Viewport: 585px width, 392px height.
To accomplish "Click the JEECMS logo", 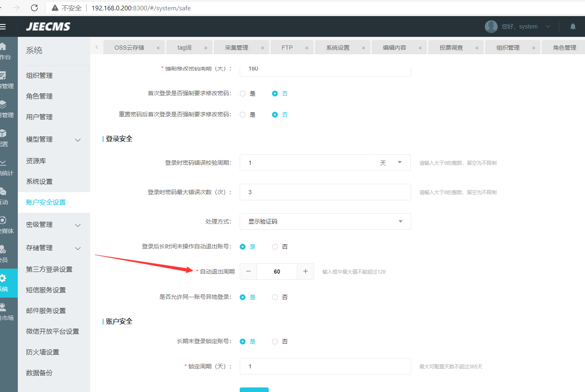I will [48, 26].
